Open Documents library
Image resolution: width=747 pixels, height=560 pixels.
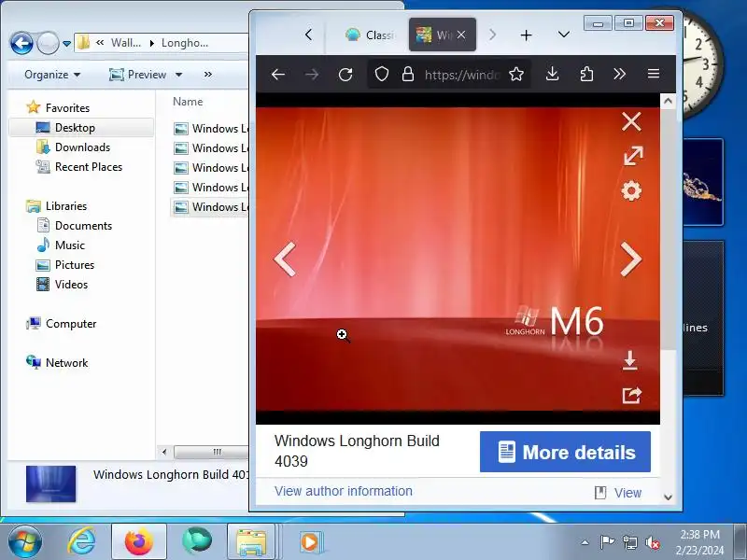pos(83,226)
